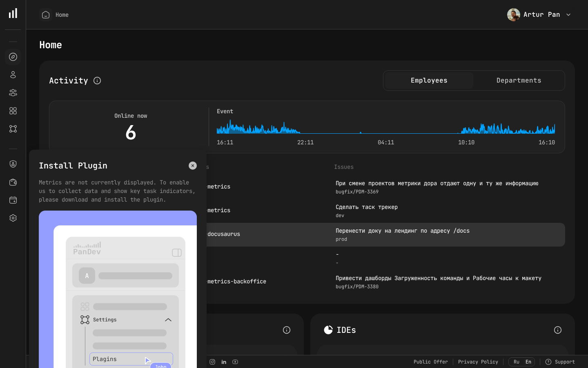
Task: Open the Privacy Policy link
Action: point(478,362)
